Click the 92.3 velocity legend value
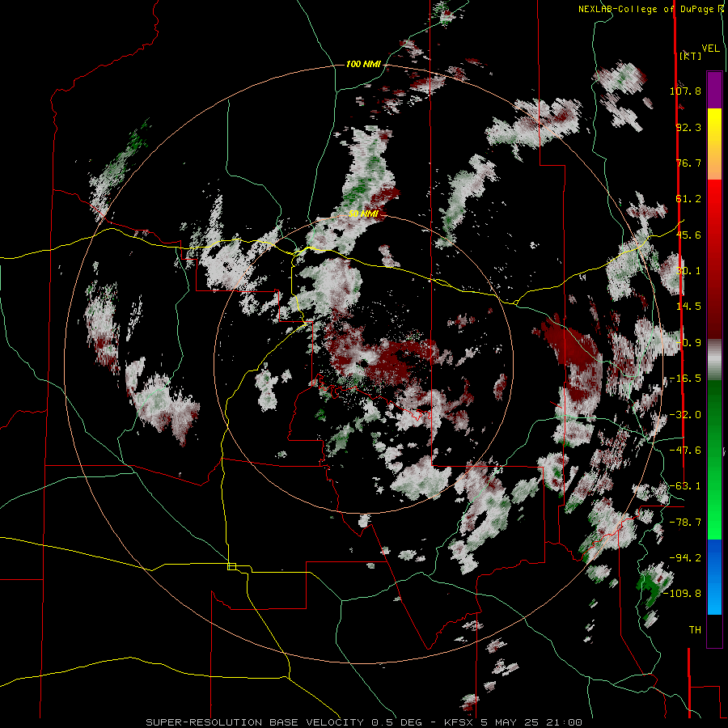This screenshot has width=728, height=728. (688, 127)
